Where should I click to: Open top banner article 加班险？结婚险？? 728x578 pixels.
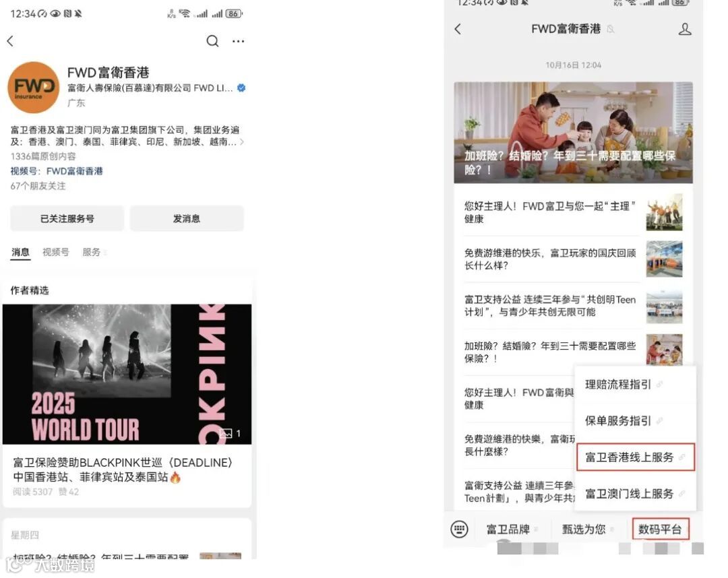pos(574,132)
